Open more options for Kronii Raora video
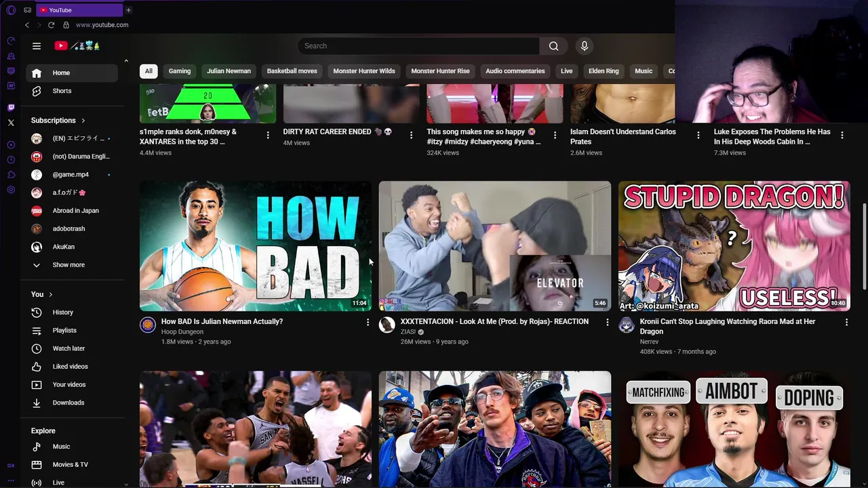 (846, 323)
